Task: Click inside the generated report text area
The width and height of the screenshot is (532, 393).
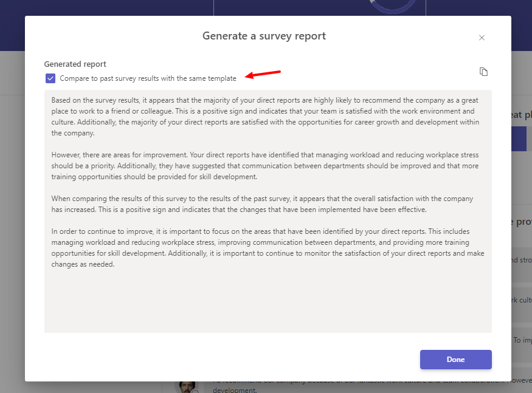Action: point(268,211)
